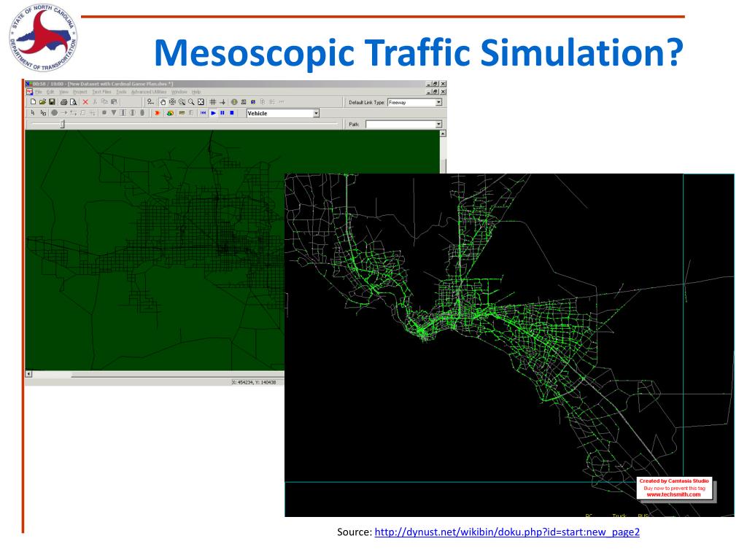747x560 pixels.
Task: Click the green multi-colored globe icon
Action: (170, 113)
